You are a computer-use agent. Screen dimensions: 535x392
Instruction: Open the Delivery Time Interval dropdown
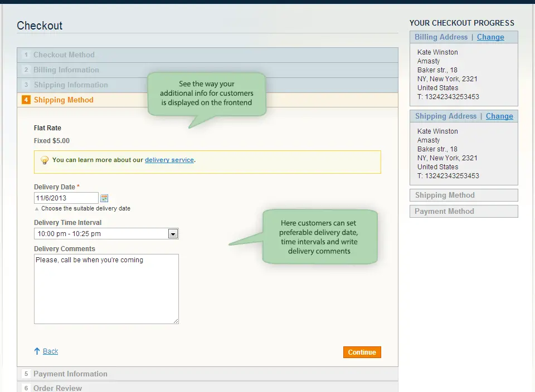173,233
